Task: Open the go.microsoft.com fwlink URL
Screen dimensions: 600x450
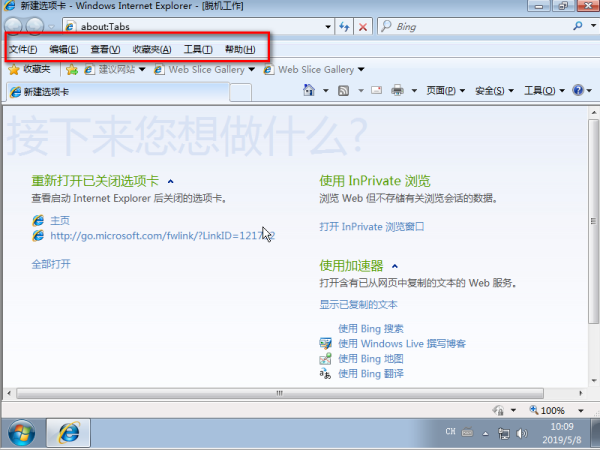Action: point(163,236)
